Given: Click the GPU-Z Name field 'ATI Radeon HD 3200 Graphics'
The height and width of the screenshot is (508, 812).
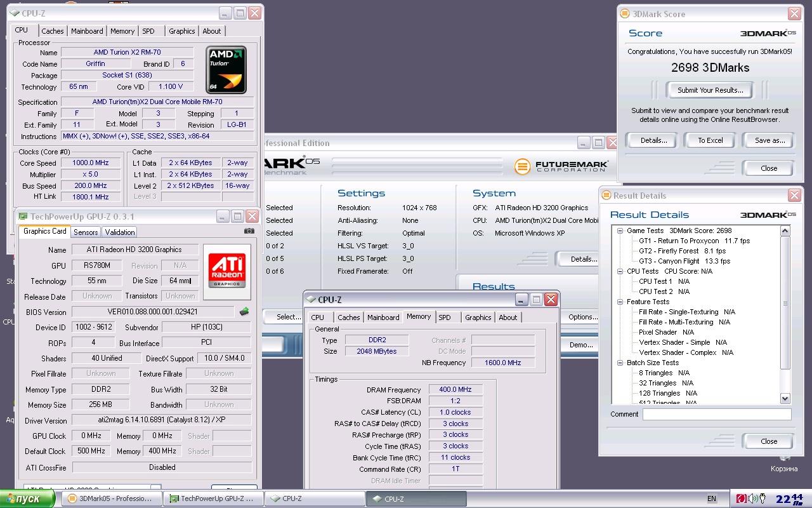Looking at the screenshot, I should (x=134, y=250).
